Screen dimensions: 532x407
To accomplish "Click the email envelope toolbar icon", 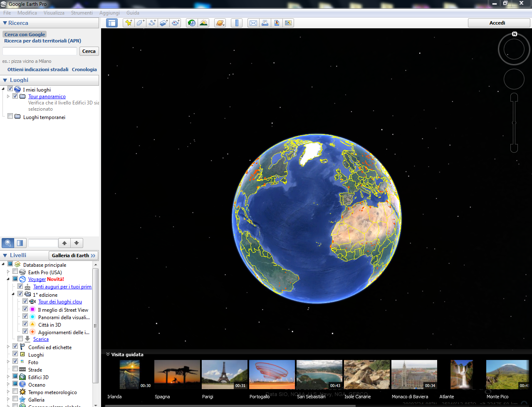I will tap(253, 23).
